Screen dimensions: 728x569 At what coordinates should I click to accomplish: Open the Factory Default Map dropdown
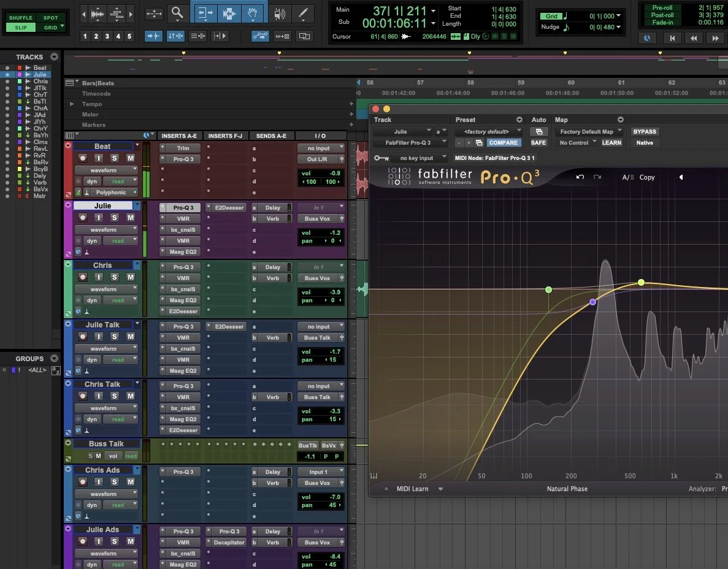pyautogui.click(x=589, y=131)
